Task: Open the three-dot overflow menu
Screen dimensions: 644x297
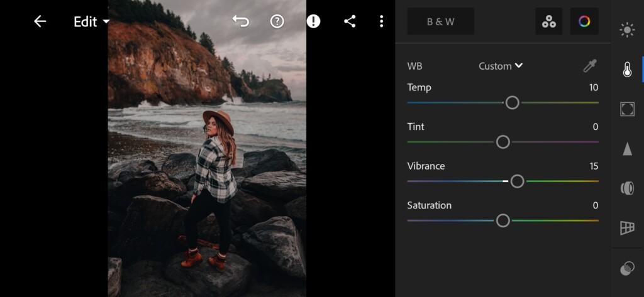Action: coord(382,21)
